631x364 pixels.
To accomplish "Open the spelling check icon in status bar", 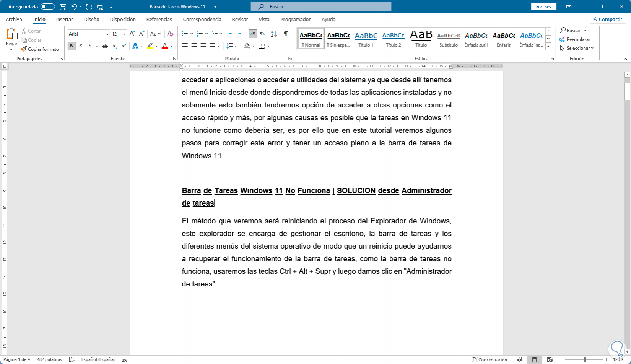I will pos(72,359).
